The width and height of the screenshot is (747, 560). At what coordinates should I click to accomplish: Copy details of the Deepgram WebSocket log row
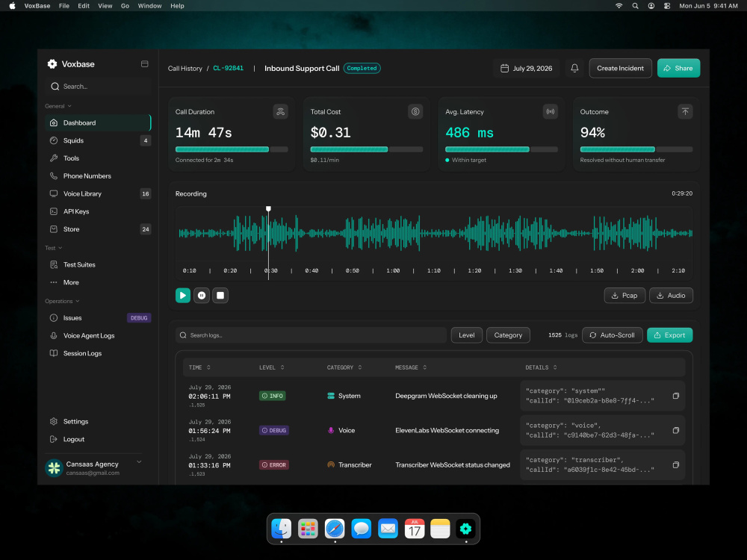[675, 396]
